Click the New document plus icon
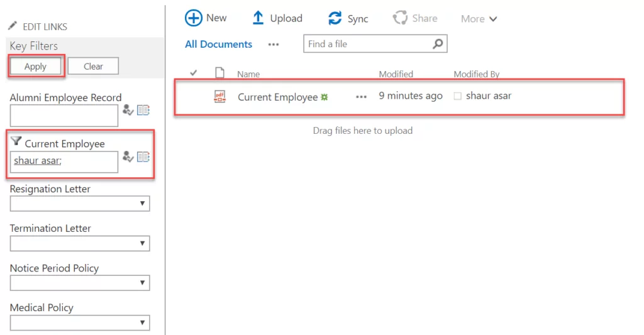 194,18
